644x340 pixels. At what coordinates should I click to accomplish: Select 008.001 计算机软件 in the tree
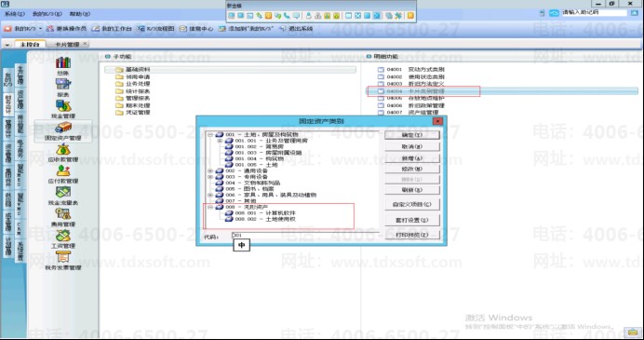(x=265, y=213)
